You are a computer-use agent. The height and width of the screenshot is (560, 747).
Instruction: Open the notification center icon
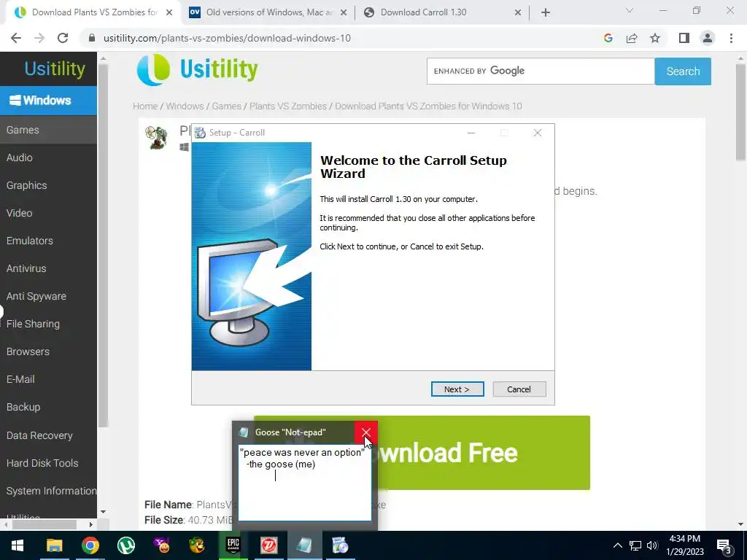(x=724, y=546)
